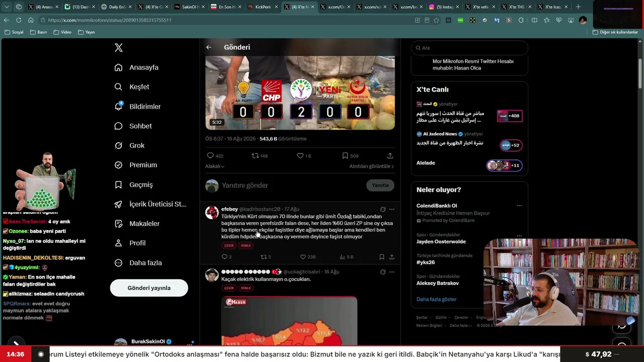Switch to the Daily EnS browser tab
644x362 pixels.
(116, 7)
